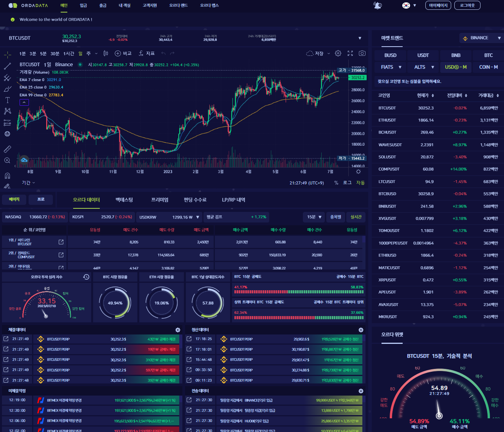The image size is (504, 432).
Task: Select the brush drawing tool
Action: click(7, 89)
